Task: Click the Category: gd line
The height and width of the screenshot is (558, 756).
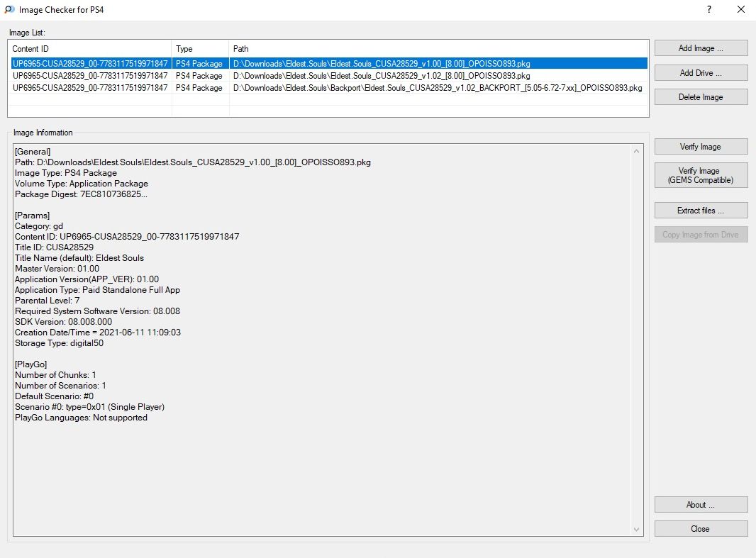Action: [x=38, y=226]
